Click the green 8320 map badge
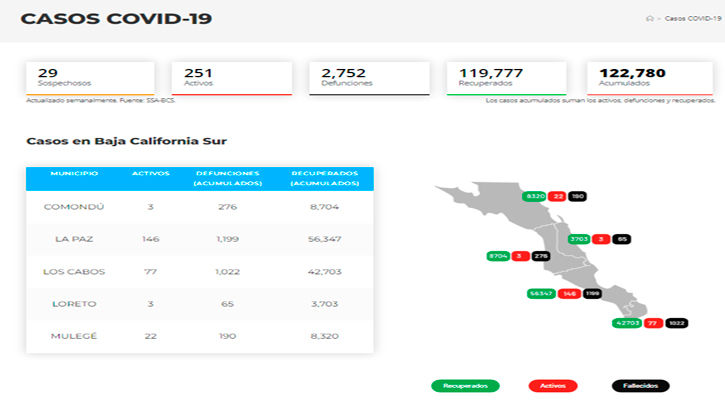The height and width of the screenshot is (400, 725). coord(535,196)
